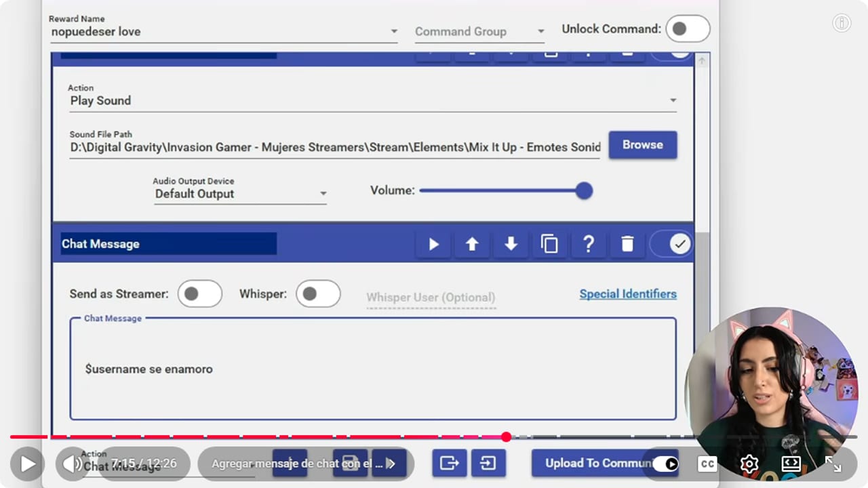This screenshot has width=868, height=488.
Task: Click the 7:15 / 12:26 time display
Action: (144, 464)
